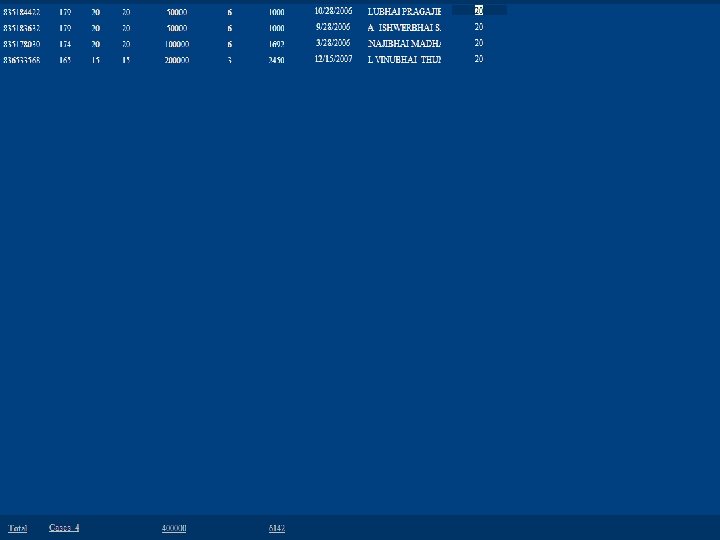Select 50000 in the ISHWERBHAI row

(x=177, y=28)
